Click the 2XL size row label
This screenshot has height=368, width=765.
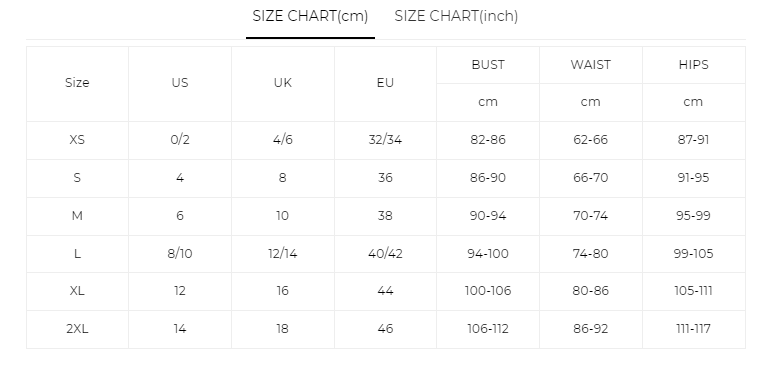coord(77,329)
